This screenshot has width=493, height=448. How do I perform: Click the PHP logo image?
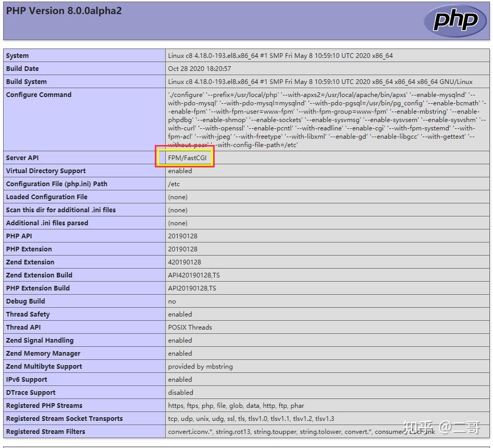point(457,21)
